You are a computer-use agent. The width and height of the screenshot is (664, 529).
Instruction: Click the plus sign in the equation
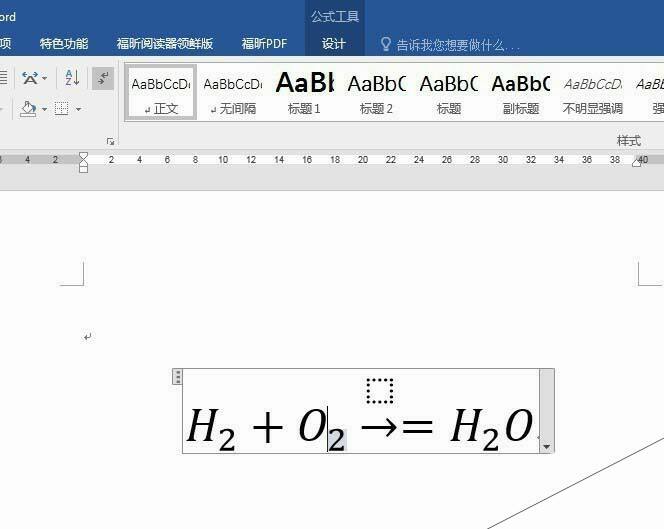(267, 428)
